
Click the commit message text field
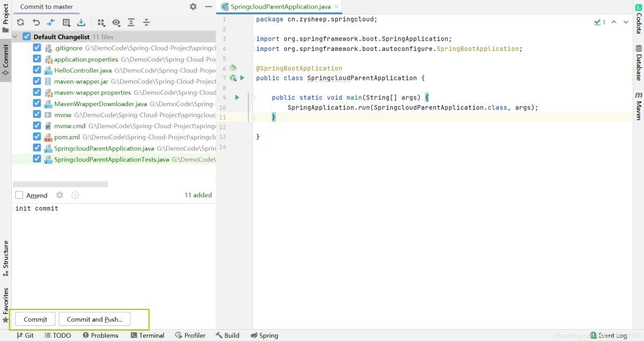[x=114, y=252]
